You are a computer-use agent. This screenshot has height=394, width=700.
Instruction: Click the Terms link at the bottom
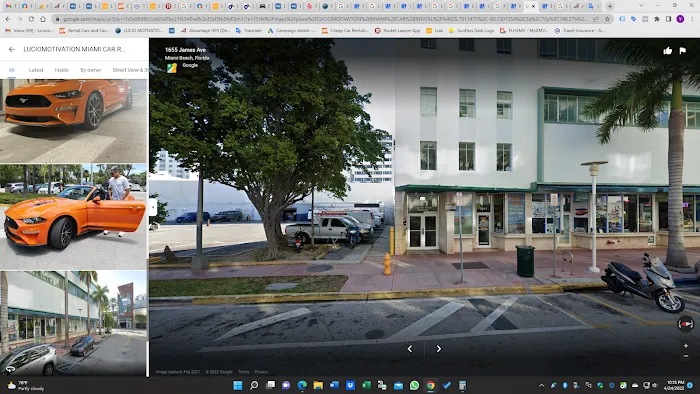tap(243, 372)
